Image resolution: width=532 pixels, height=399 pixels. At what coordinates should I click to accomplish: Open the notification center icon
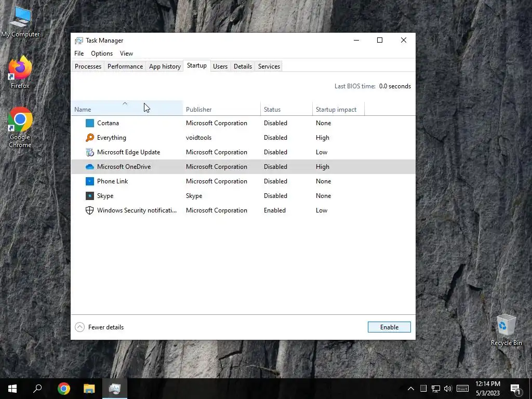[515, 389]
